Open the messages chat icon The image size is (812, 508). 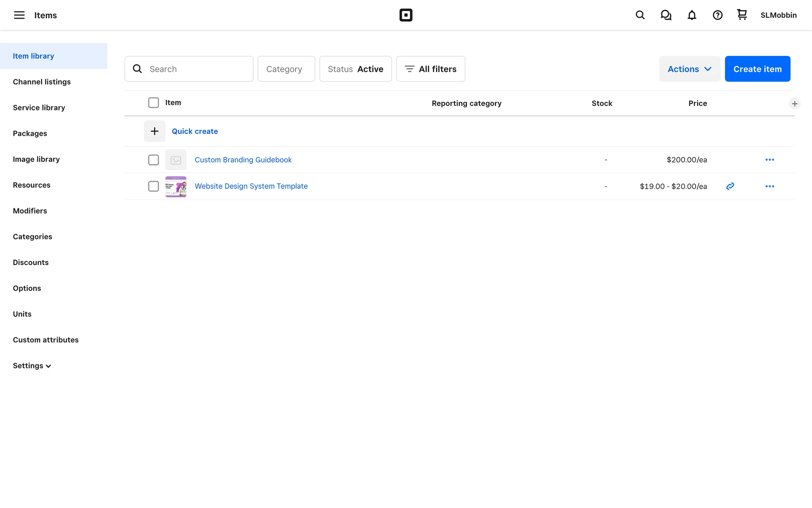coord(666,15)
